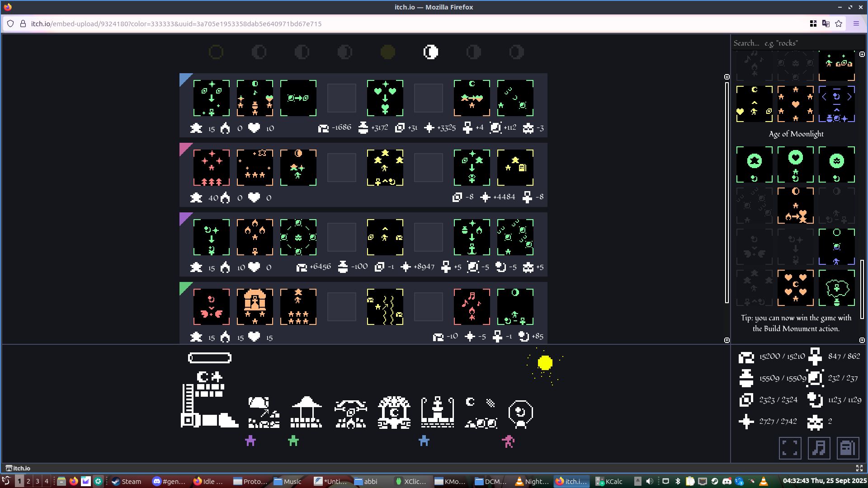Viewport: 868px width, 488px height.
Task: Toggle fullscreen mode icon
Action: pyautogui.click(x=790, y=448)
